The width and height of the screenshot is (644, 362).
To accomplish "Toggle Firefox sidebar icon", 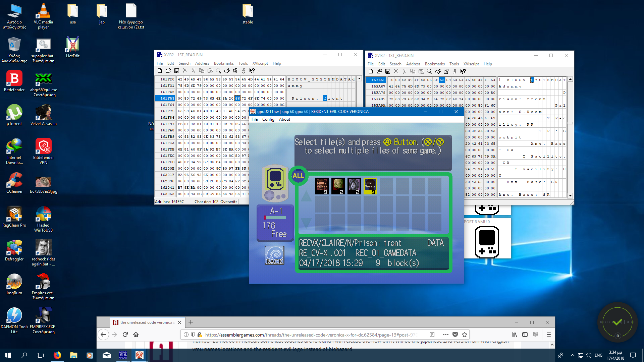I will pos(525,335).
